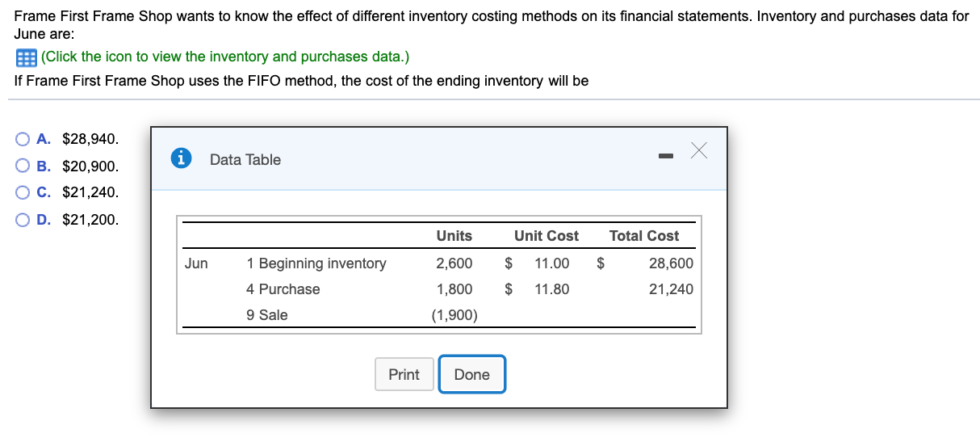Click the data table grid icon
The image size is (980, 438).
point(26,57)
